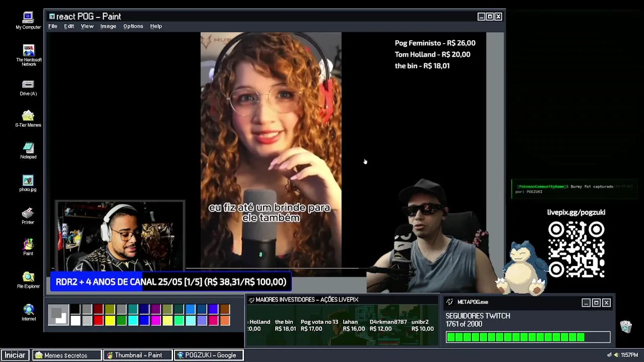Image resolution: width=644 pixels, height=362 pixels.
Task: Click the Maiores Investidores panel header icon
Action: pyautogui.click(x=251, y=300)
